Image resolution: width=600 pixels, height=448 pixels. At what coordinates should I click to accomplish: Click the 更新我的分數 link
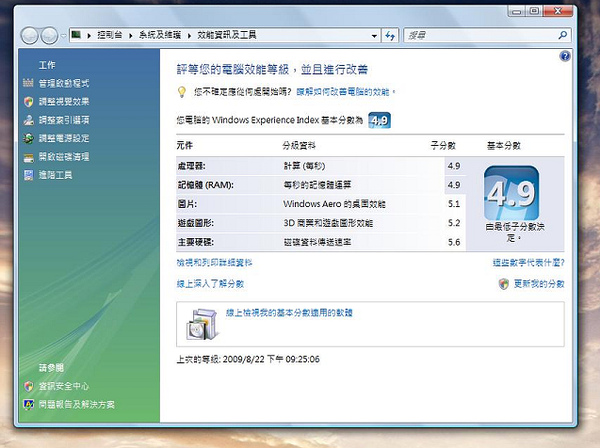(539, 284)
